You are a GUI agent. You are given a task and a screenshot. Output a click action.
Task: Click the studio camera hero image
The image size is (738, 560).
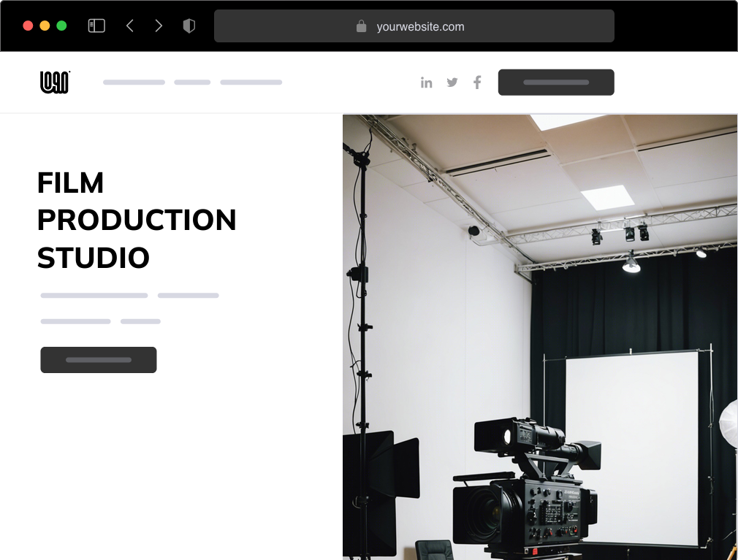[x=540, y=336]
